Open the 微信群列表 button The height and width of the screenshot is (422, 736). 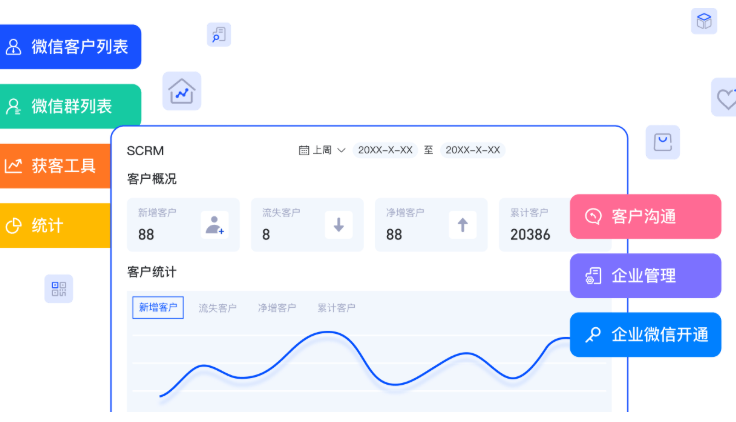[70, 106]
